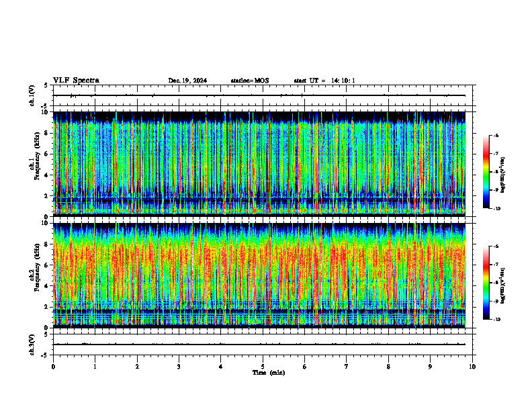Click the "ch.1(V)" waveform axis label

(x=32, y=95)
